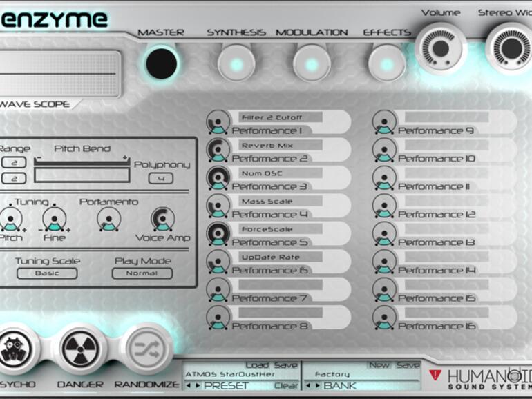This screenshot has height=399, width=532.
Task: Click the Volume knob
Action: point(440,48)
